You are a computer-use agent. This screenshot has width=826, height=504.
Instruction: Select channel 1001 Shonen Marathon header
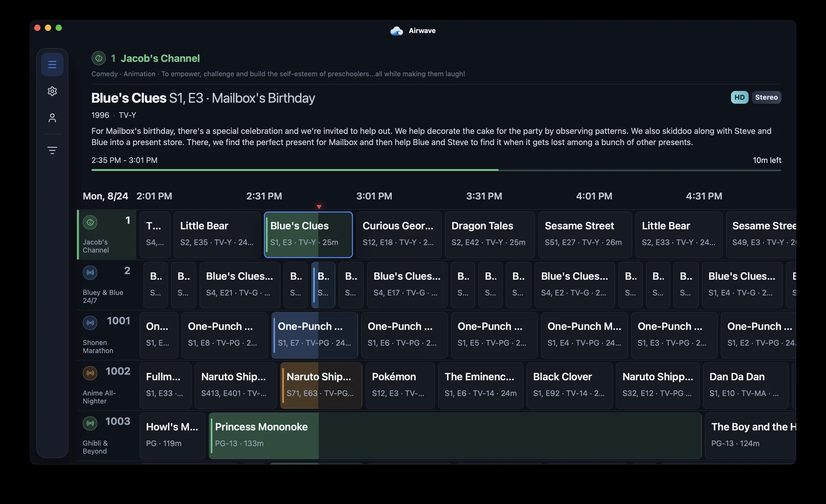[x=107, y=335]
